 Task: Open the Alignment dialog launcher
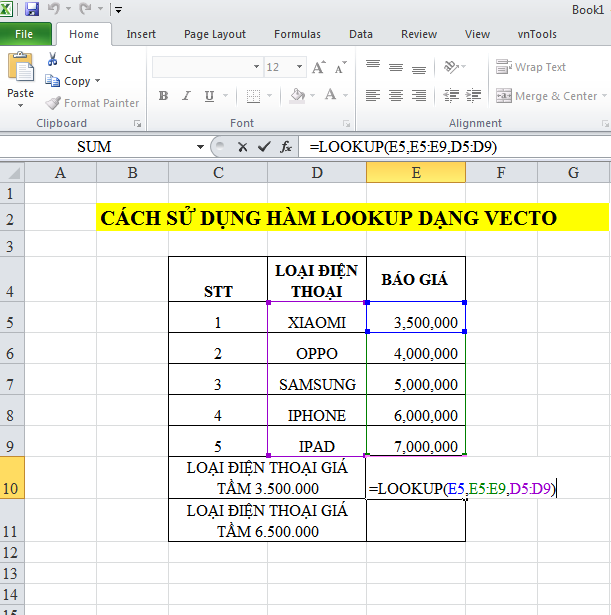pos(605,124)
